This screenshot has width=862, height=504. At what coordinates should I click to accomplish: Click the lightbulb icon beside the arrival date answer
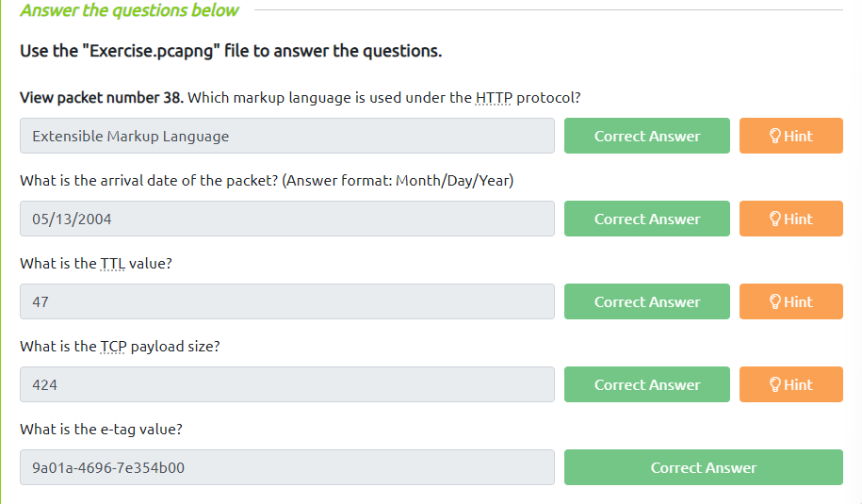click(775, 219)
